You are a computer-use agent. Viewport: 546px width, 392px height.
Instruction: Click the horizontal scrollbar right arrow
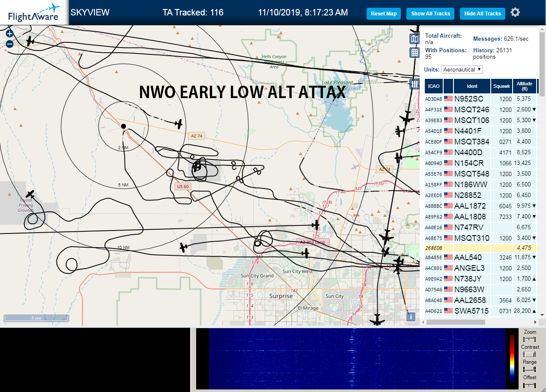535,322
